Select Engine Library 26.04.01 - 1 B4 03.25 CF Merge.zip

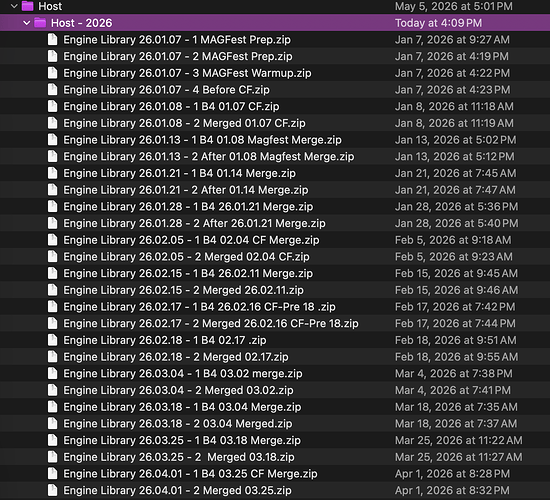click(x=190, y=474)
